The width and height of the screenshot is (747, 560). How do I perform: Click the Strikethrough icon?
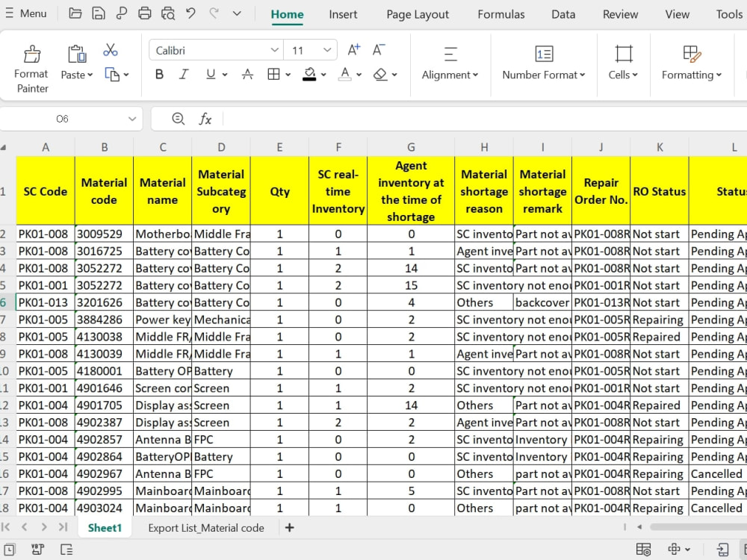pyautogui.click(x=247, y=74)
